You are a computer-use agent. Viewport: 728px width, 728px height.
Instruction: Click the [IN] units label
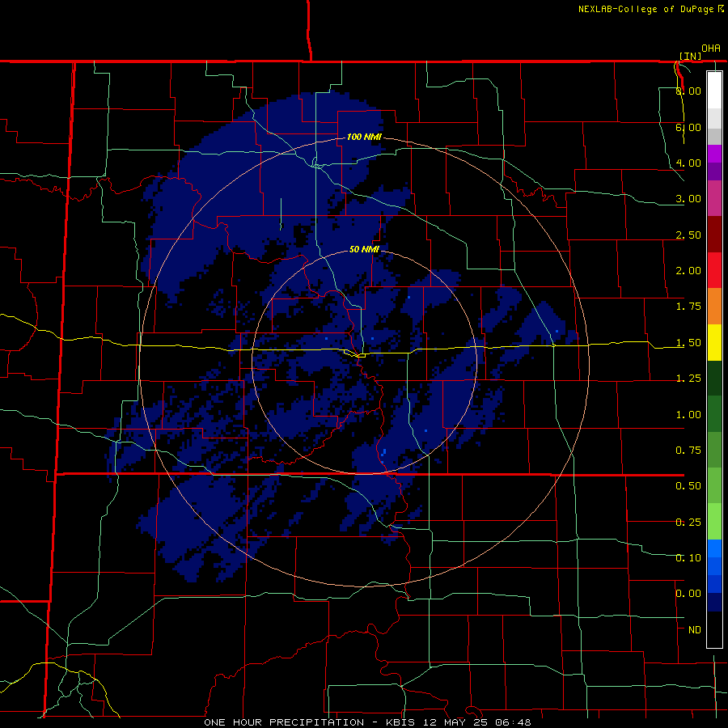point(691,56)
